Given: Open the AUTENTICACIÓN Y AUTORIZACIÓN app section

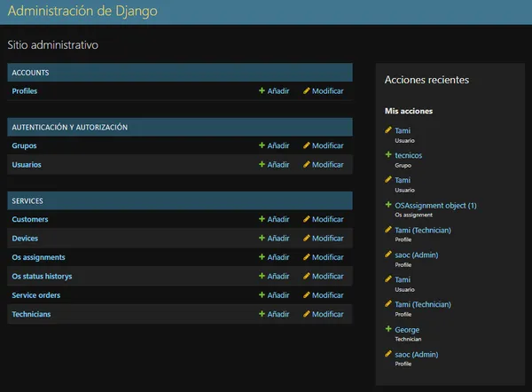Looking at the screenshot, I should click(x=70, y=128).
